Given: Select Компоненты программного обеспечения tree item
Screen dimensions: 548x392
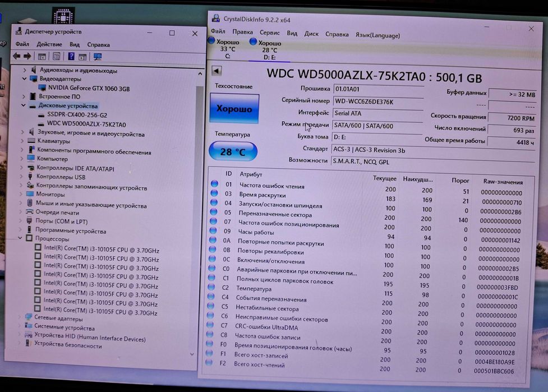Looking at the screenshot, I should tap(94, 151).
